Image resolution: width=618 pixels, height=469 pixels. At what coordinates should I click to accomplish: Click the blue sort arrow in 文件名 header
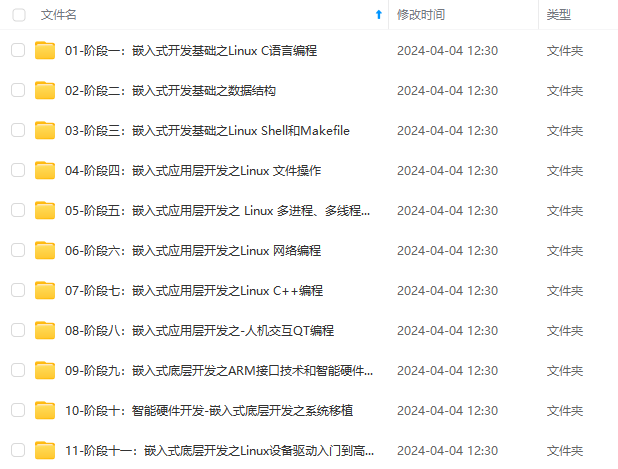click(x=379, y=15)
